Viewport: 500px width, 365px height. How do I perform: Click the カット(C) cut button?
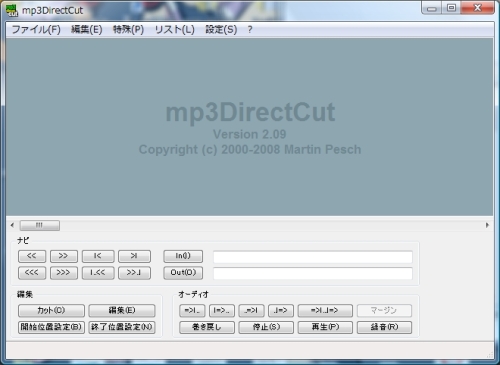pos(51,310)
